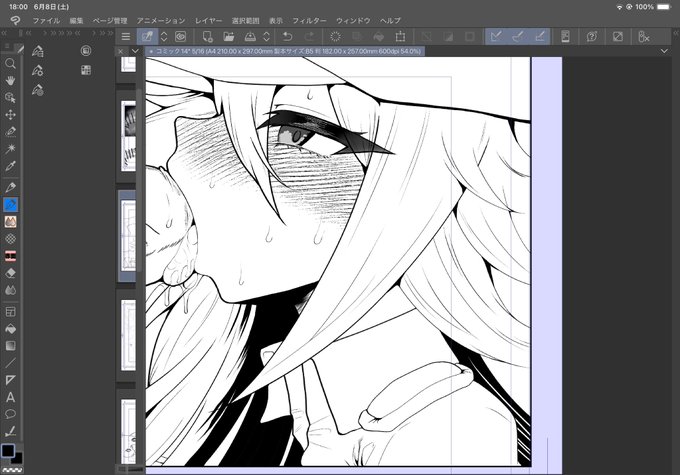
Task: Select the Eraser tool
Action: [x=10, y=273]
